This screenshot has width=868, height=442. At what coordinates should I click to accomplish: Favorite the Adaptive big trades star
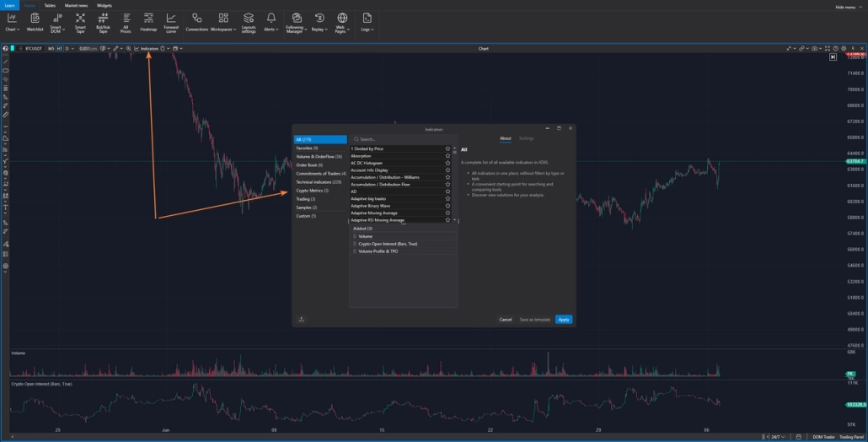coord(447,198)
